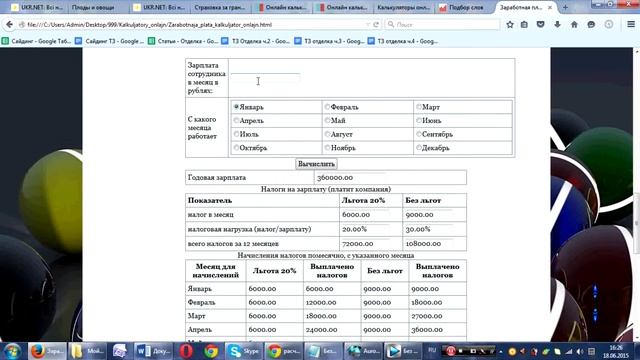Open the Word document in taskbar

pos(153,351)
